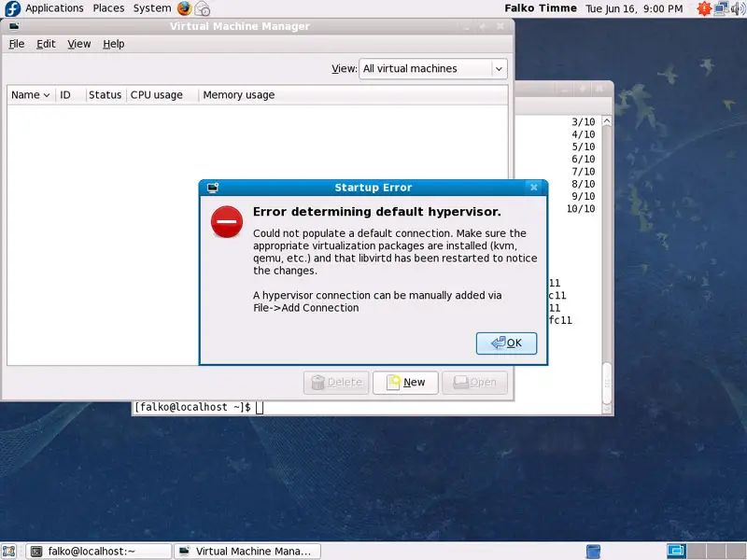Click the New virtual machine button

[x=405, y=383]
